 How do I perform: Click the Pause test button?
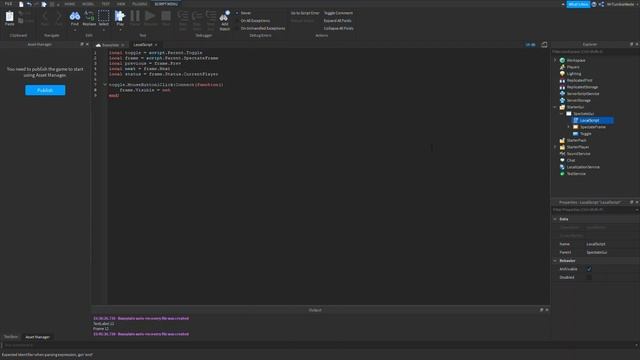[135, 16]
